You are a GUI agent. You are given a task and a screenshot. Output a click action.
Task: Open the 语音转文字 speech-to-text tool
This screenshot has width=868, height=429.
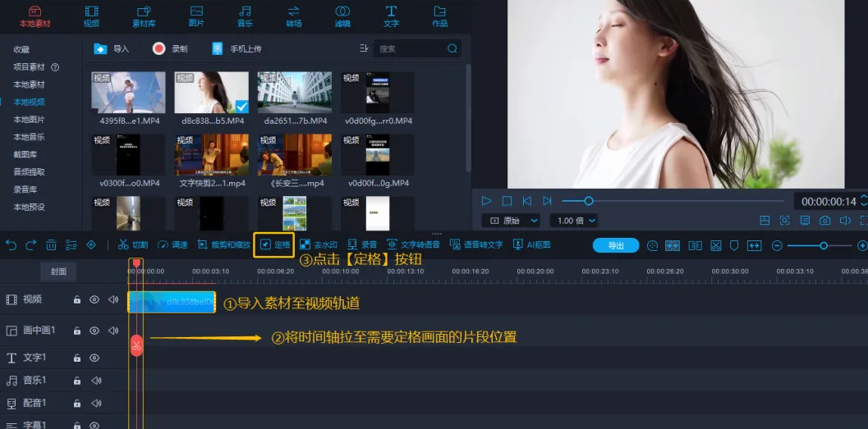point(476,245)
